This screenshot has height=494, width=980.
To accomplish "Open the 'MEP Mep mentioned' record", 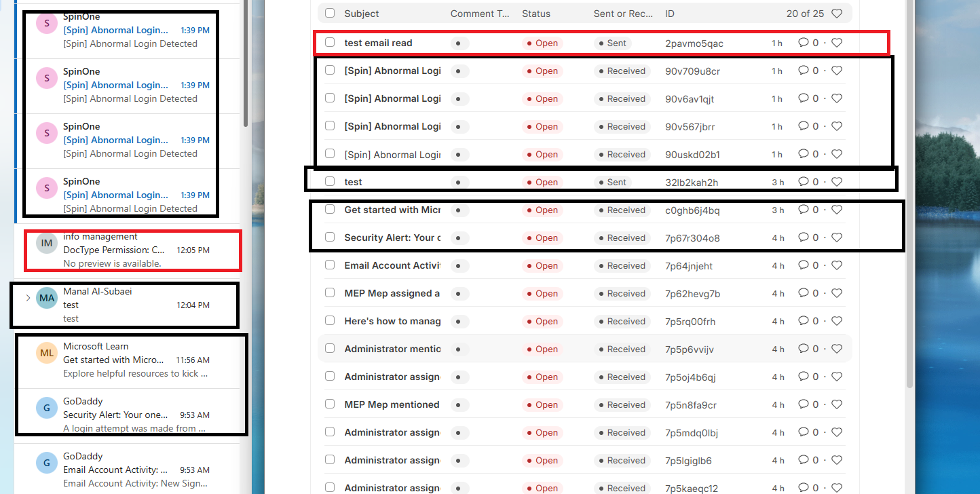I will (x=392, y=404).
